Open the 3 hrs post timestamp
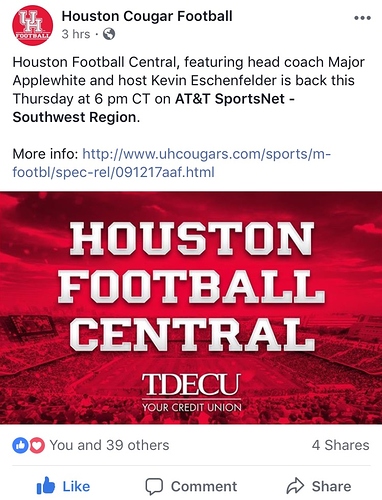382x500 pixels. coord(76,34)
